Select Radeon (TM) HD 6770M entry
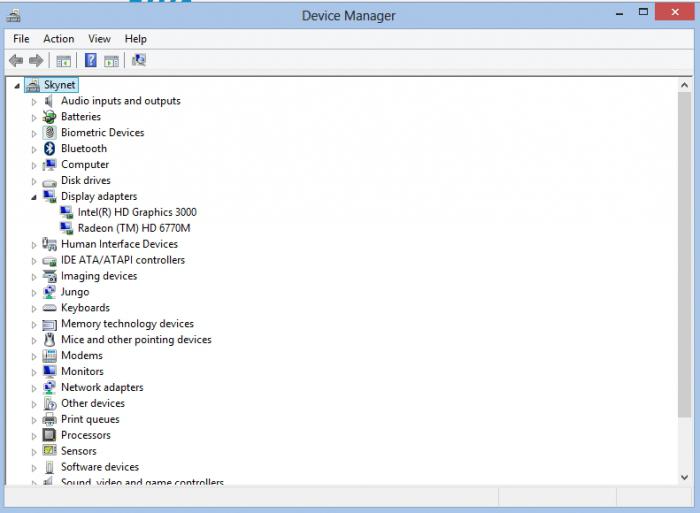700x513 pixels. point(134,228)
